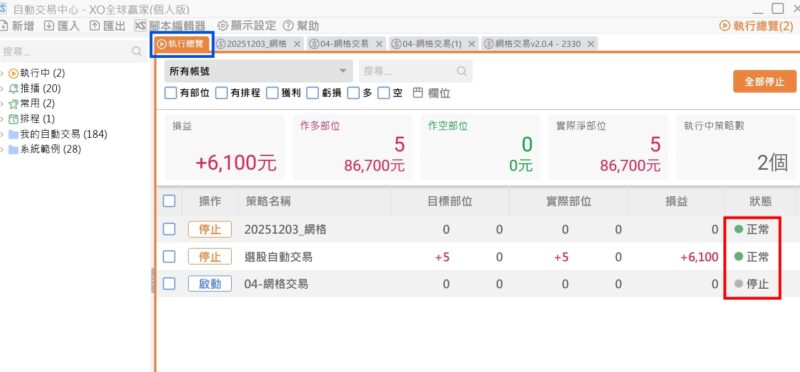Screen dimensions: 800x372
Task: Open the 欄位 column settings
Action: pyautogui.click(x=431, y=93)
